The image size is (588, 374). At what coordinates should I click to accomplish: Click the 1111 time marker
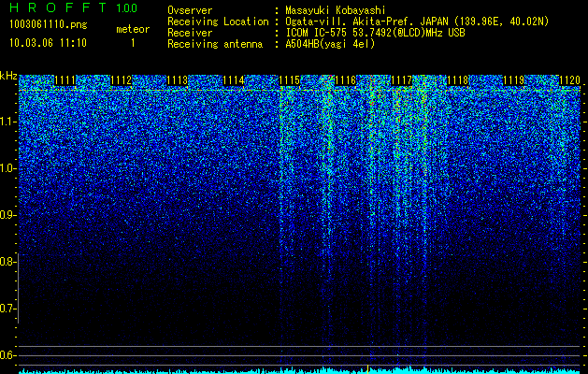click(x=65, y=80)
